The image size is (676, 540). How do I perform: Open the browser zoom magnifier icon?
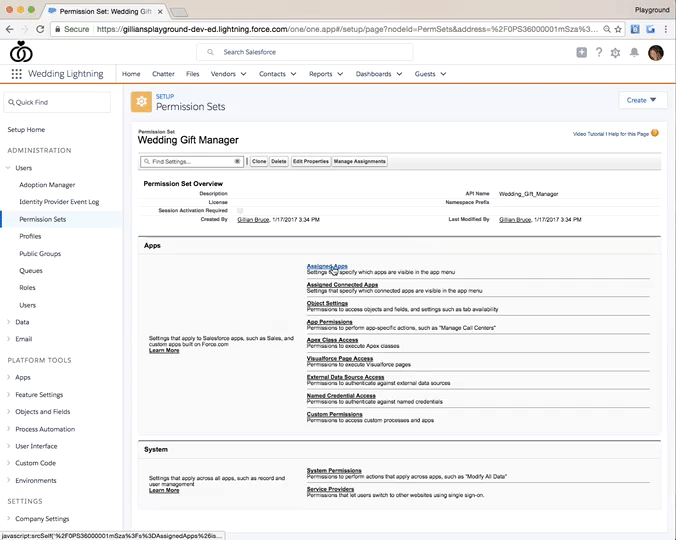(607, 29)
